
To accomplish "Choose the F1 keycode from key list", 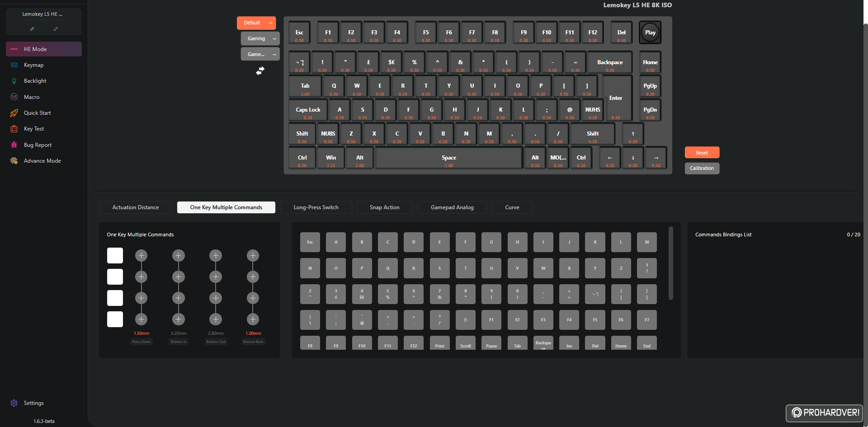I will click(491, 320).
